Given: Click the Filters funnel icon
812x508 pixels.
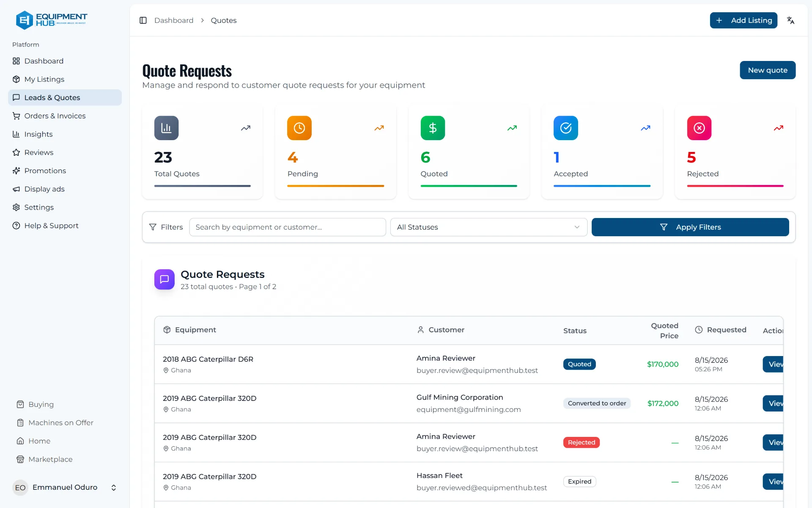Looking at the screenshot, I should [153, 227].
